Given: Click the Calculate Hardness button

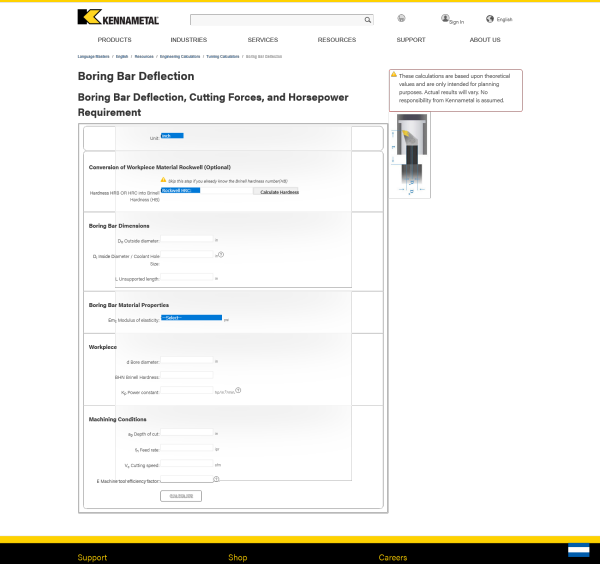Looking at the screenshot, I should tap(276, 192).
